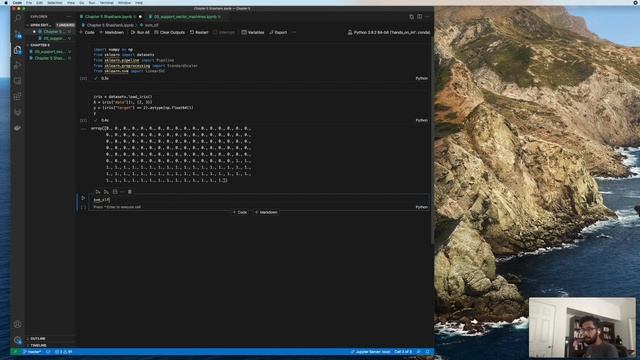Image resolution: width=640 pixels, height=360 pixels.
Task: Switch to Chapter 5 Shashank.ipynb tab
Action: (x=110, y=17)
